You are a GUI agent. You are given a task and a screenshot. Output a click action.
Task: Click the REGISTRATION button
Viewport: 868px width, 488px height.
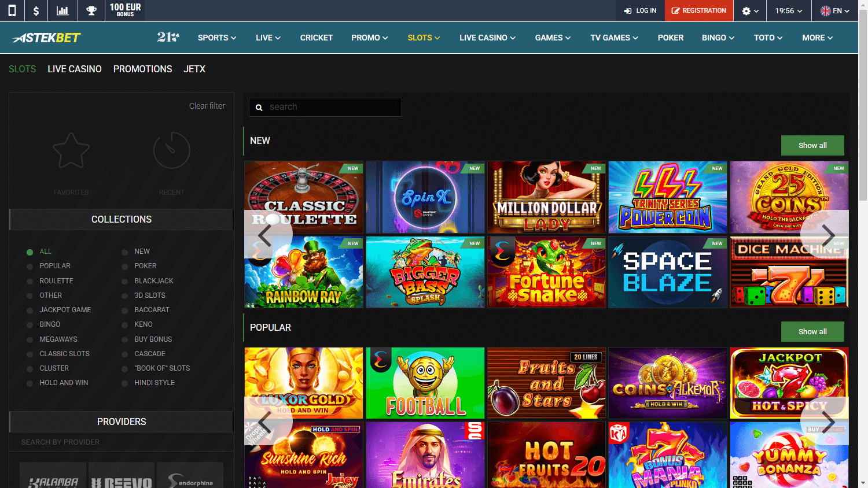(699, 11)
